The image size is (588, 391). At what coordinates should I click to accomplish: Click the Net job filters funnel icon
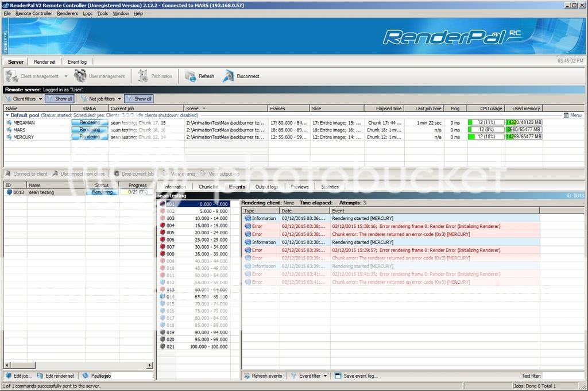(x=84, y=99)
